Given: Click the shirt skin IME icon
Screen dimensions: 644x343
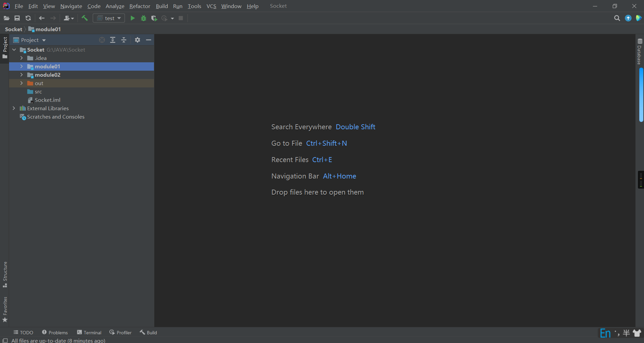Looking at the screenshot, I should [x=637, y=333].
